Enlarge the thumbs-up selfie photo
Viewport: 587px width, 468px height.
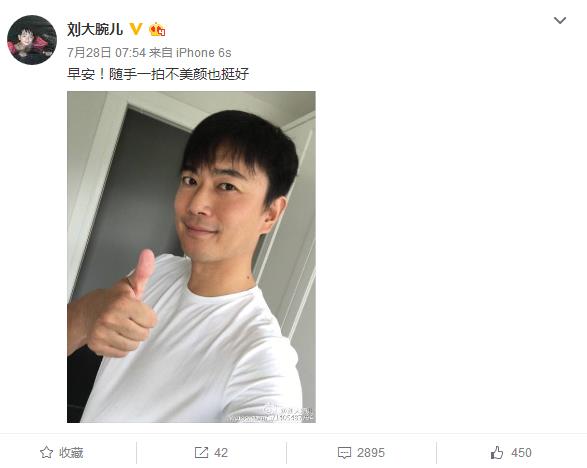click(x=191, y=257)
